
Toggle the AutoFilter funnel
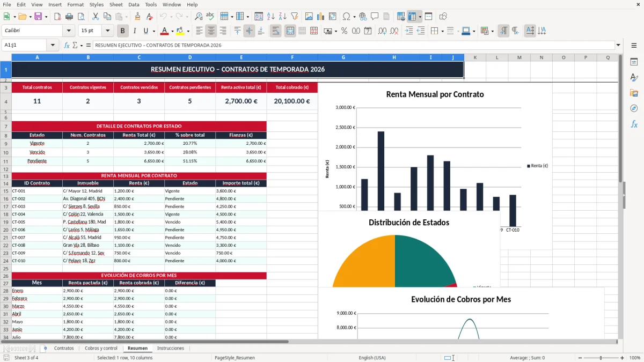pyautogui.click(x=294, y=17)
